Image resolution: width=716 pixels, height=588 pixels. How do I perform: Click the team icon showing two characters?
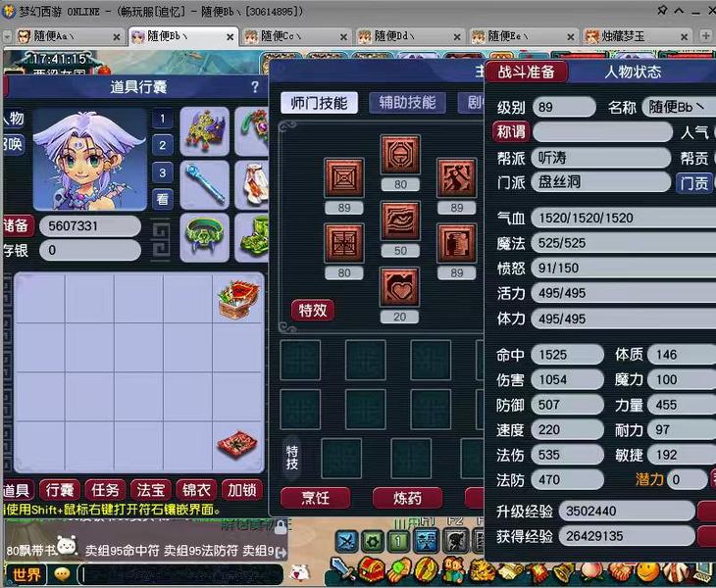(x=453, y=569)
